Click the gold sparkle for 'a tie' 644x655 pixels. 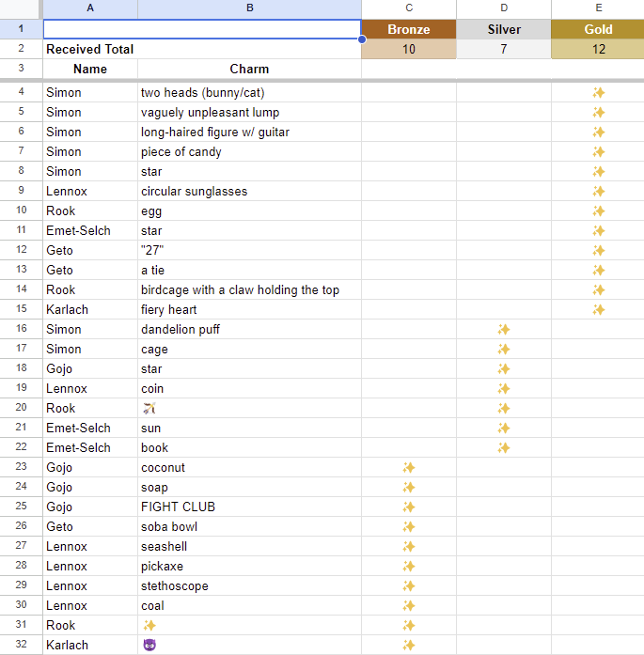click(x=599, y=271)
